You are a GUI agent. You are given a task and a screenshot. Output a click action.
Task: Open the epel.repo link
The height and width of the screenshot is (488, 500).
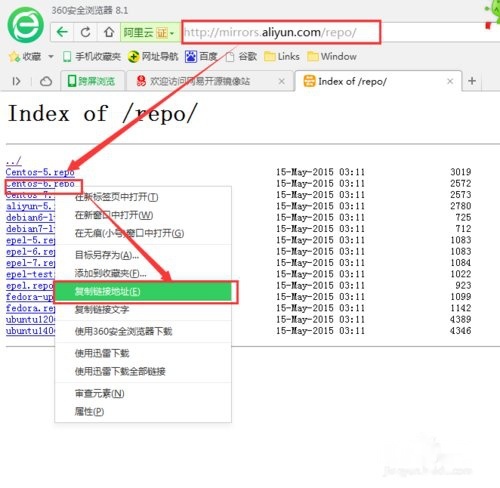[30, 286]
